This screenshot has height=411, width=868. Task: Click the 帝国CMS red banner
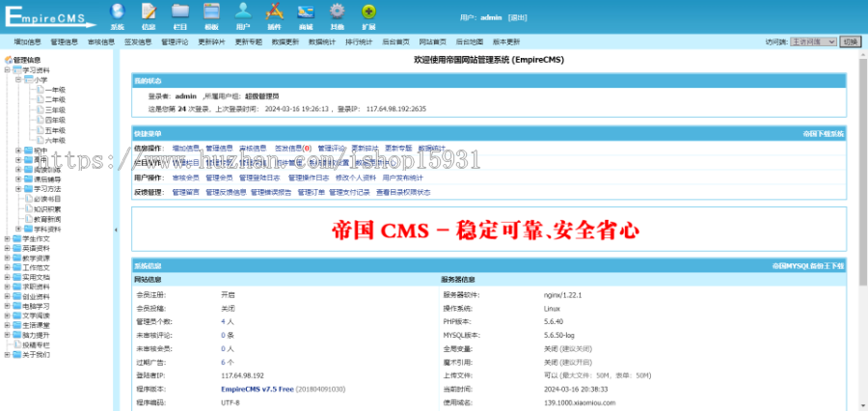coord(485,230)
